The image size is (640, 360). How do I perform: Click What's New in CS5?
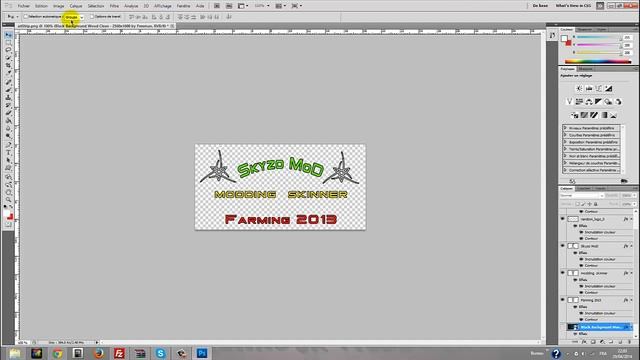click(573, 6)
